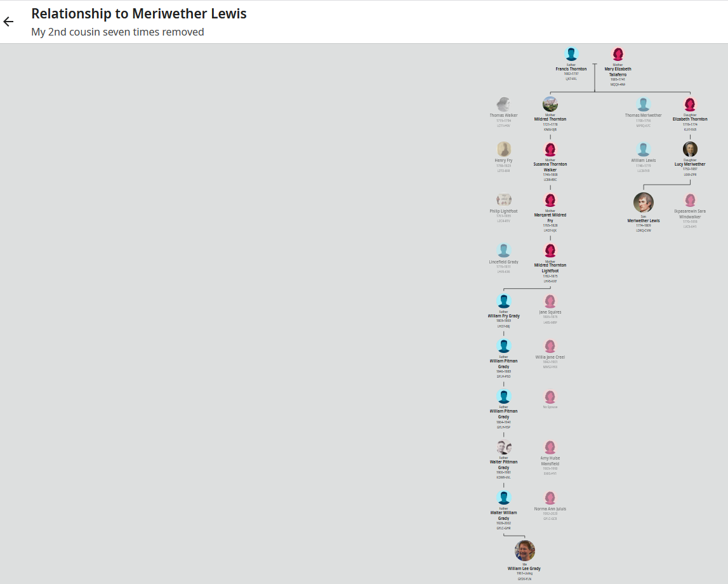This screenshot has width=728, height=584.
Task: Open the Walter William Grady avatar
Action: pos(504,498)
